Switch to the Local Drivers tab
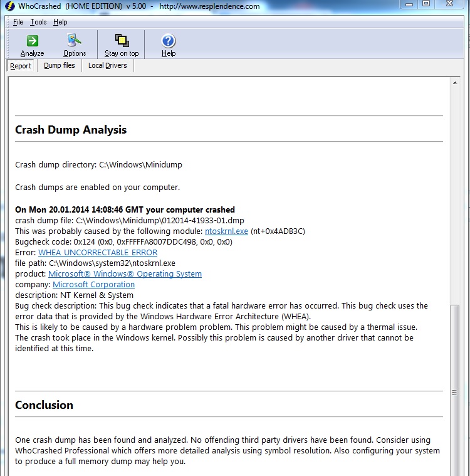Image resolution: width=470 pixels, height=476 pixels. pyautogui.click(x=107, y=65)
